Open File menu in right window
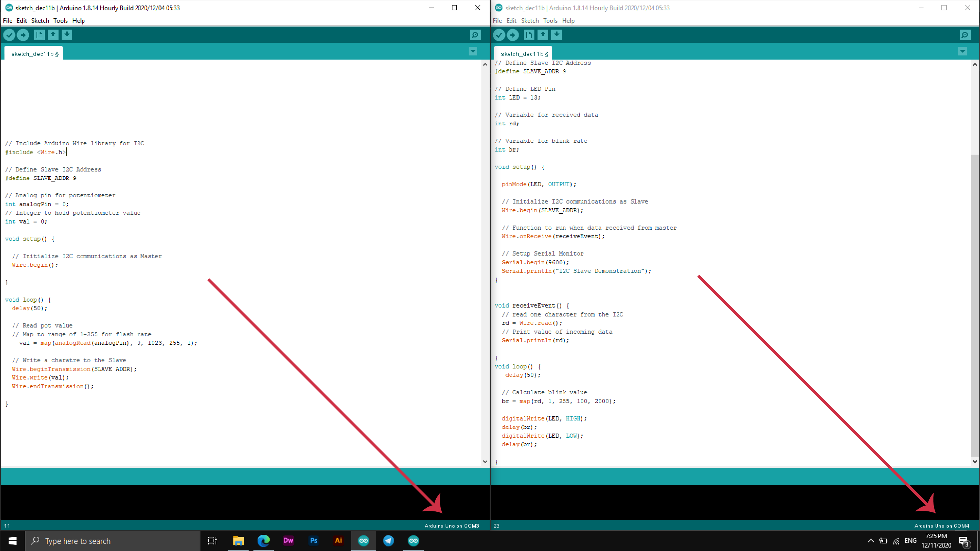Screen dimensions: 980x551 (497, 21)
